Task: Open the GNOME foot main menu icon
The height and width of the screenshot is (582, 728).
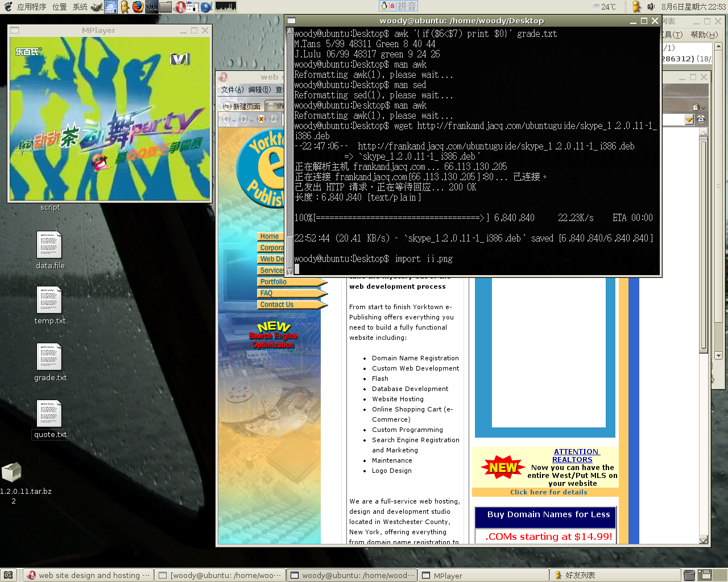Action: pos(7,7)
